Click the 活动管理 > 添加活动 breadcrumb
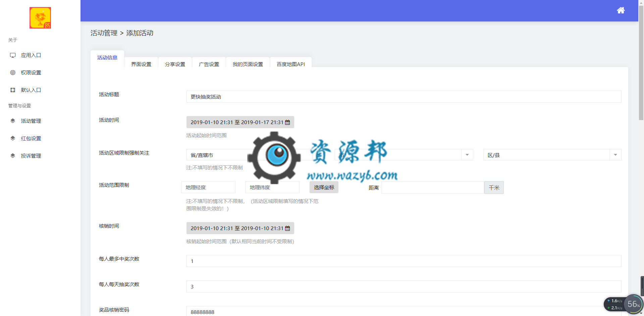 (122, 33)
